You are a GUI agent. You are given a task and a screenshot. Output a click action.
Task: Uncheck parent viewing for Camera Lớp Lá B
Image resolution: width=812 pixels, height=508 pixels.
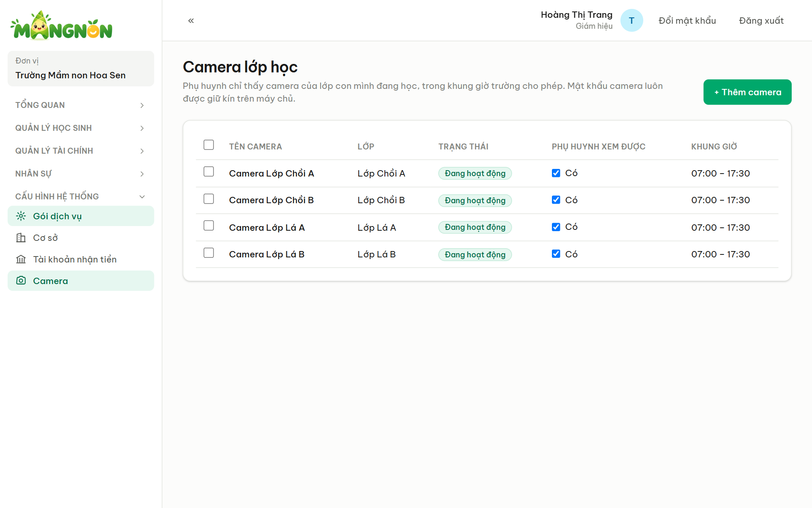tap(556, 254)
